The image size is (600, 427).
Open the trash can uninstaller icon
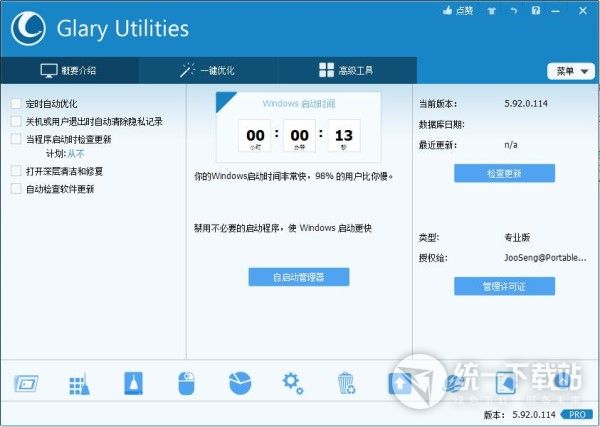(345, 384)
